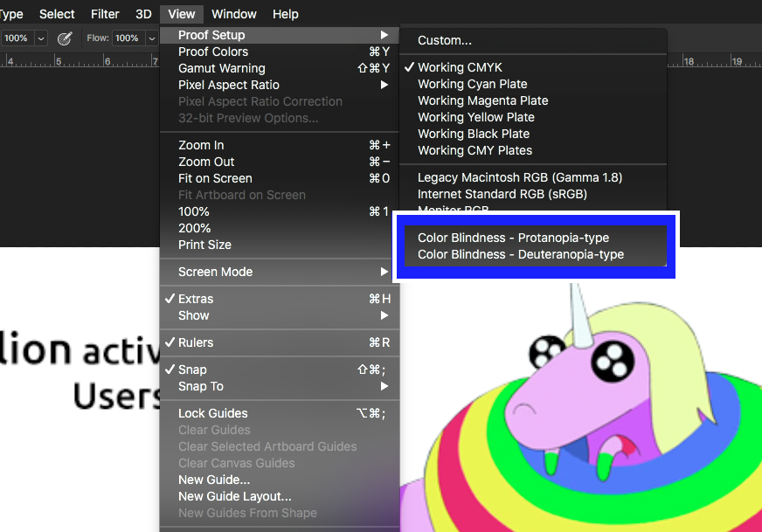Set the view to 100%
762x532 pixels.
(280, 211)
